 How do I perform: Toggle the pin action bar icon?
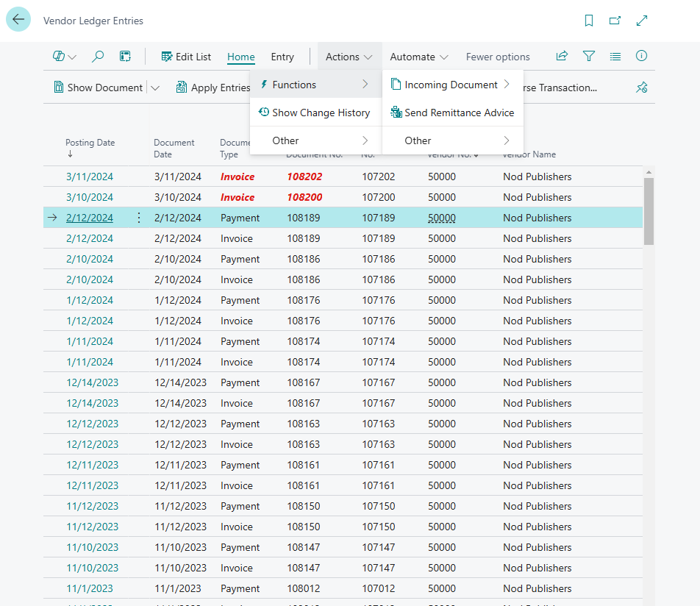(x=641, y=88)
